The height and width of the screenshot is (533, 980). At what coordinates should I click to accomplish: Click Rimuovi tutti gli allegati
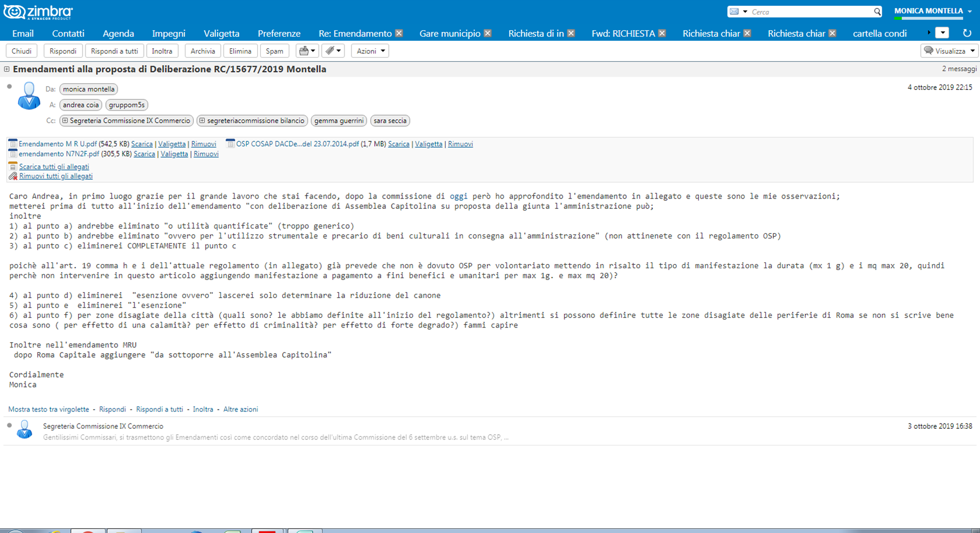click(56, 176)
